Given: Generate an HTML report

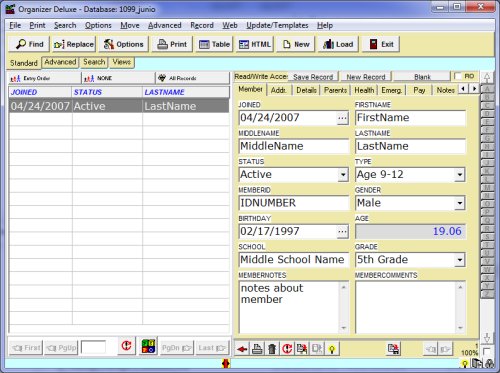Looking at the screenshot, I should click(255, 44).
